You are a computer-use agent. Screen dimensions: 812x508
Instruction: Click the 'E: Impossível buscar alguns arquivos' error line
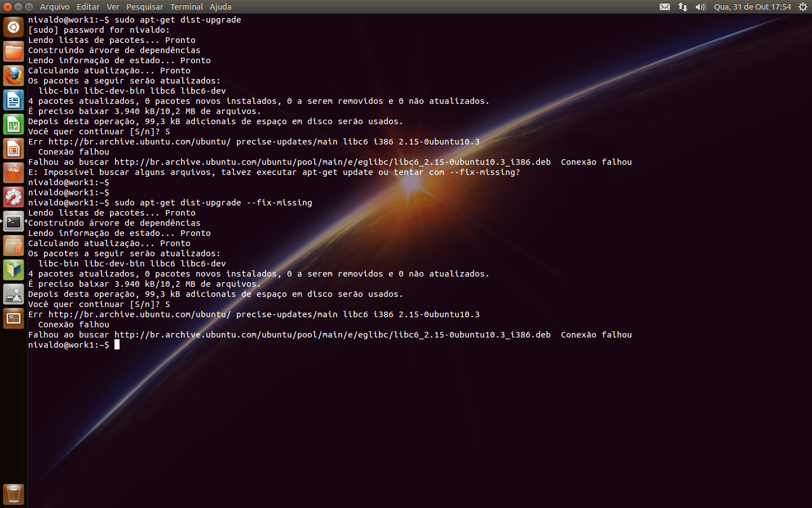pos(274,172)
